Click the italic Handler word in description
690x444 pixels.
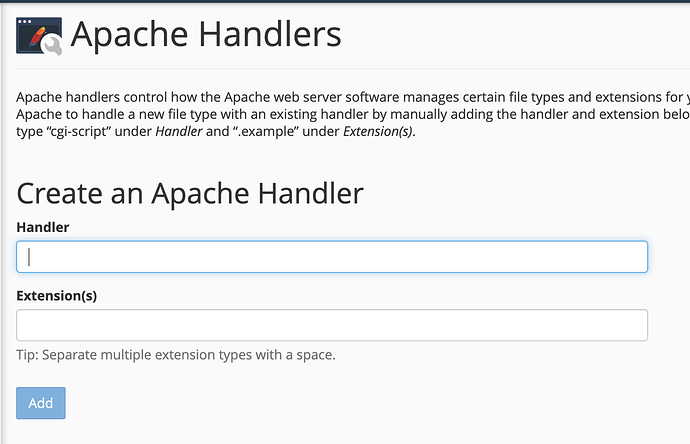[x=179, y=131]
